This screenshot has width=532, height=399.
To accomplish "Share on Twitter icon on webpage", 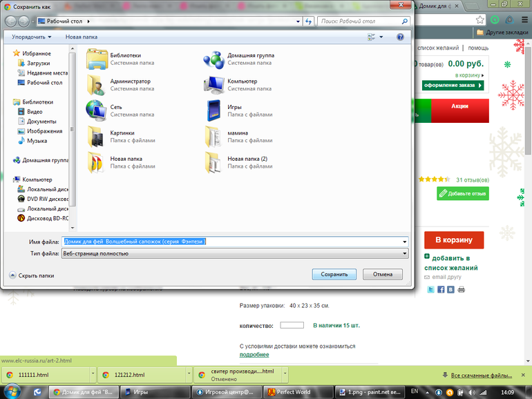I will click(x=430, y=289).
